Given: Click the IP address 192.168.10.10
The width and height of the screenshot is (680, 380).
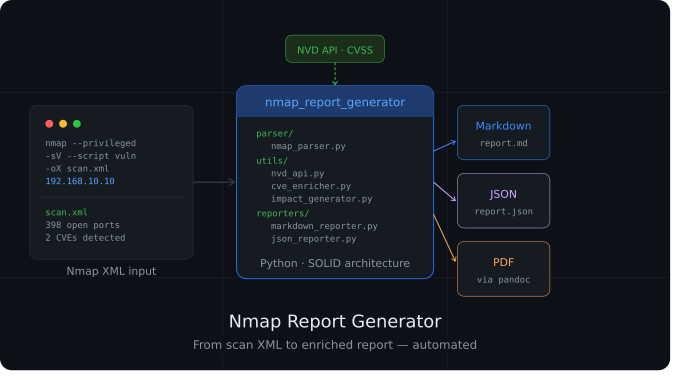Looking at the screenshot, I should coord(80,181).
